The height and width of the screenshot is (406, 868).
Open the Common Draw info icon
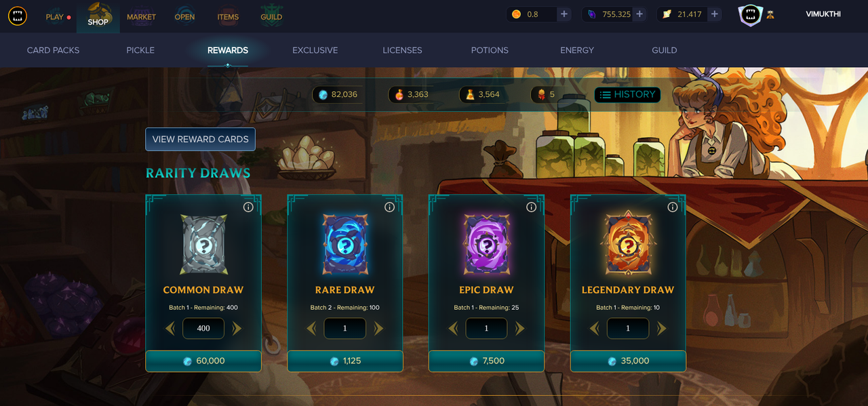[248, 207]
